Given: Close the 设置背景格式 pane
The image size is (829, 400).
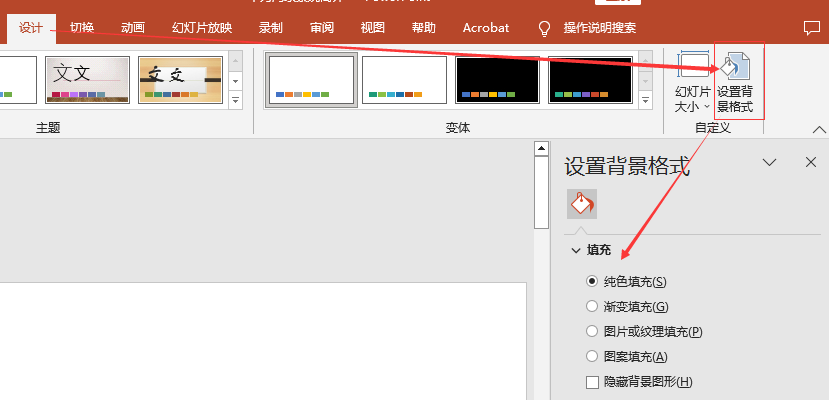Looking at the screenshot, I should point(811,162).
